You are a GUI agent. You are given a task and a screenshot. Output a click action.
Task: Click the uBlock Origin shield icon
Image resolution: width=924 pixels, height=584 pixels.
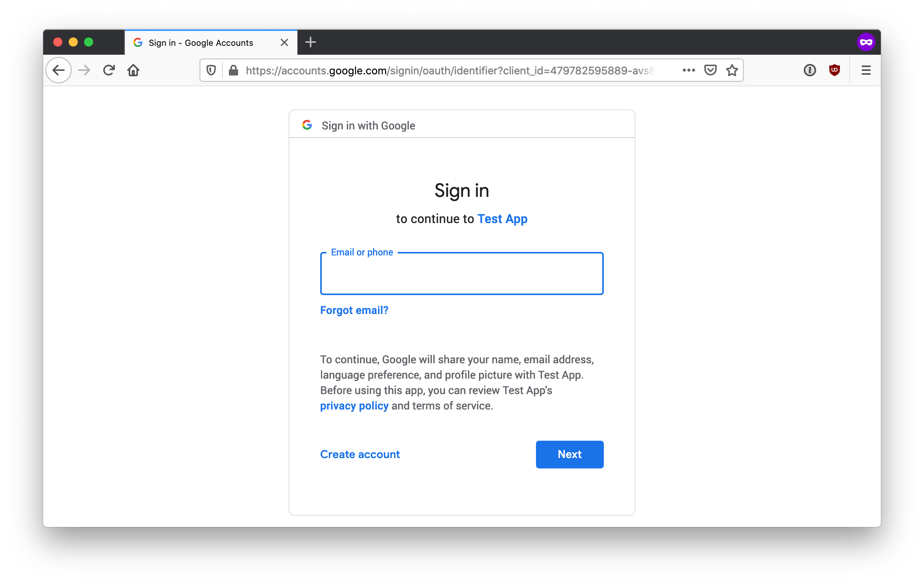tap(835, 70)
